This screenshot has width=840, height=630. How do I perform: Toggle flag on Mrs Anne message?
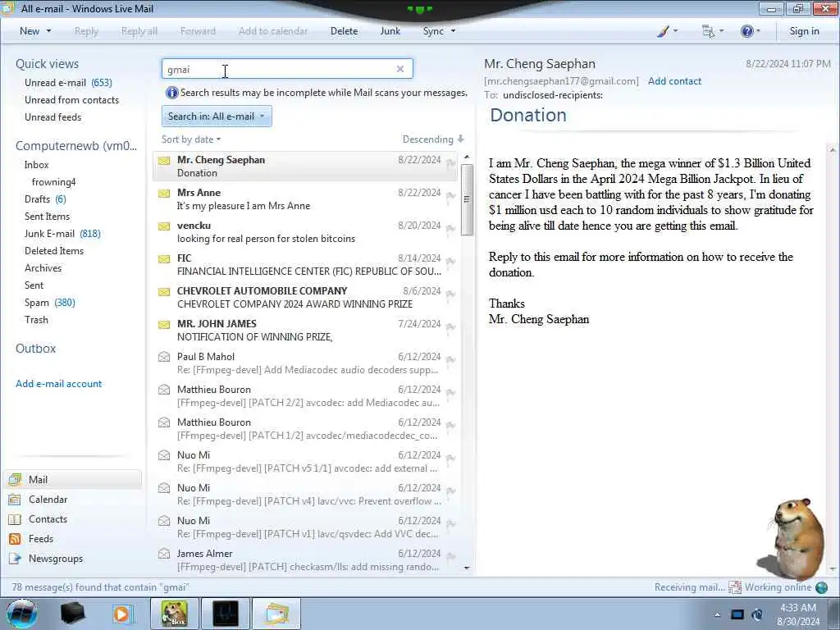[450, 196]
